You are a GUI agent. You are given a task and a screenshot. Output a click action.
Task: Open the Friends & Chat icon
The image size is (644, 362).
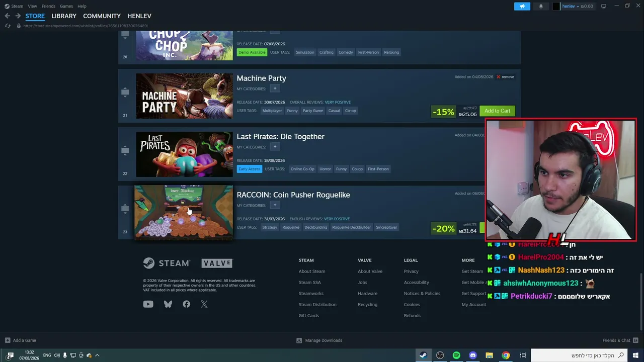pyautogui.click(x=635, y=340)
